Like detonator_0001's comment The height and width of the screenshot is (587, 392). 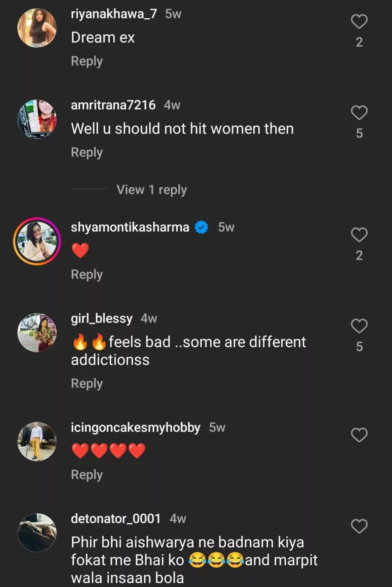359,526
